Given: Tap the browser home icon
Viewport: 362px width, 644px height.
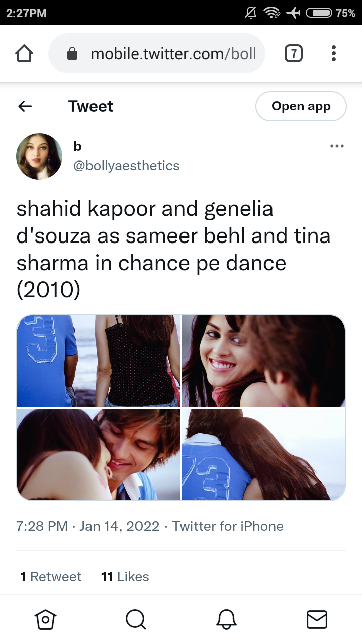Looking at the screenshot, I should (24, 53).
